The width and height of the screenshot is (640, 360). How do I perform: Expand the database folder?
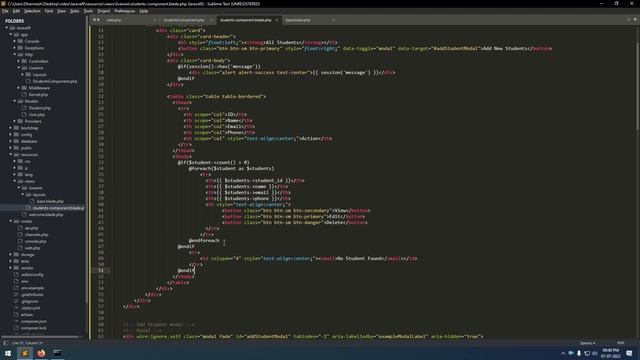click(11, 141)
